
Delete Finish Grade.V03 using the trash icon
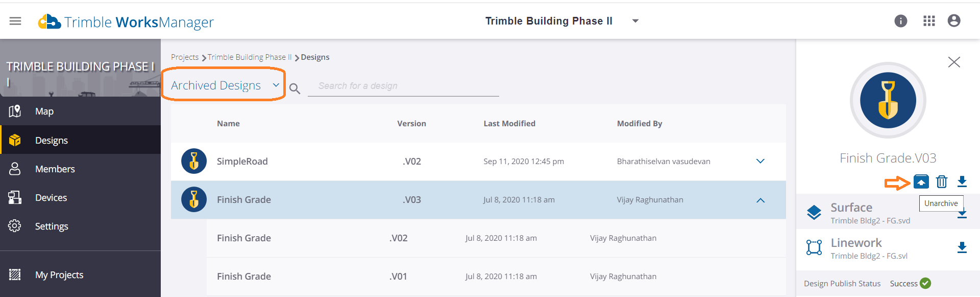coord(941,181)
